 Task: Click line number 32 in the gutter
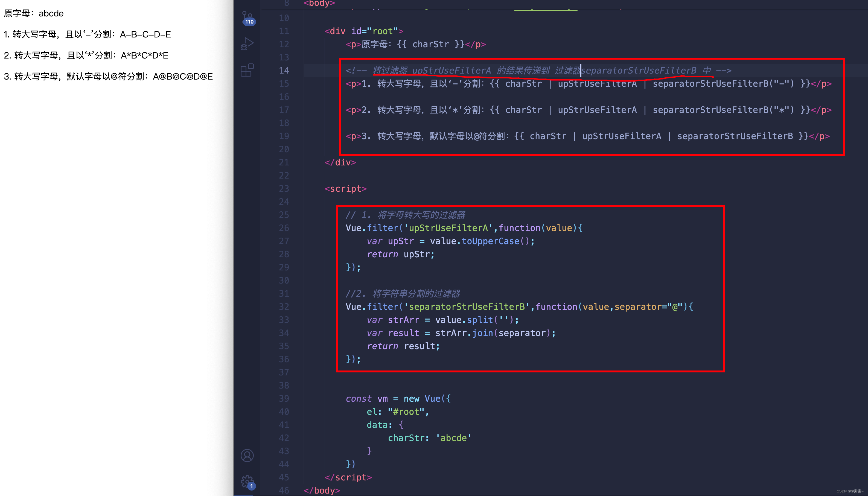coord(284,307)
